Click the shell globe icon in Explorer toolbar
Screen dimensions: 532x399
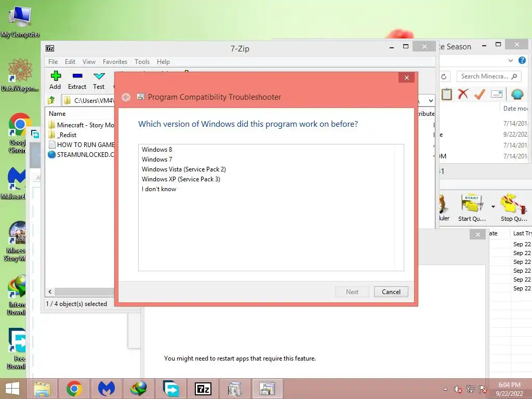coord(517,94)
